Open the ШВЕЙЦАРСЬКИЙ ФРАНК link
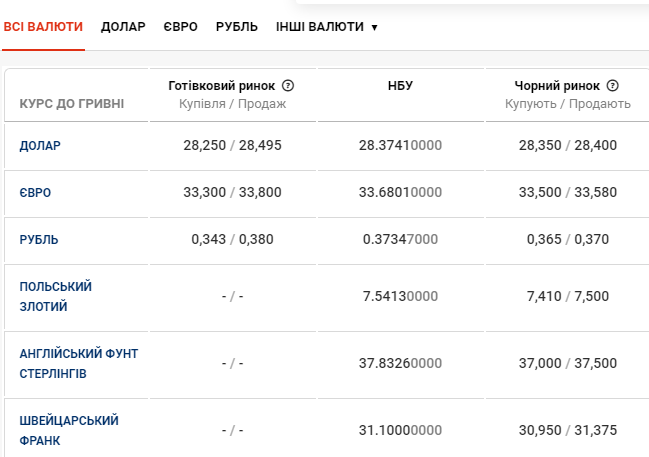This screenshot has width=649, height=457. coord(69,431)
